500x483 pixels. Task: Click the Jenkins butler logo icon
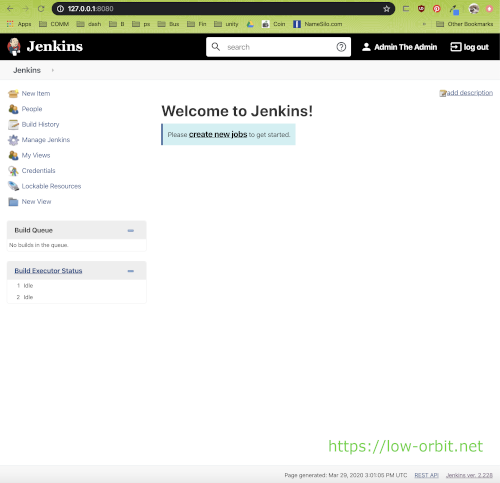(x=14, y=47)
